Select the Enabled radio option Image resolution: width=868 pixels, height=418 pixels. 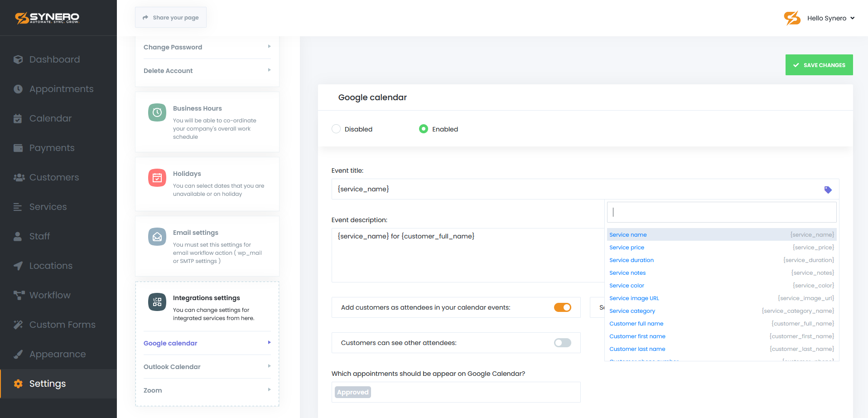(424, 129)
